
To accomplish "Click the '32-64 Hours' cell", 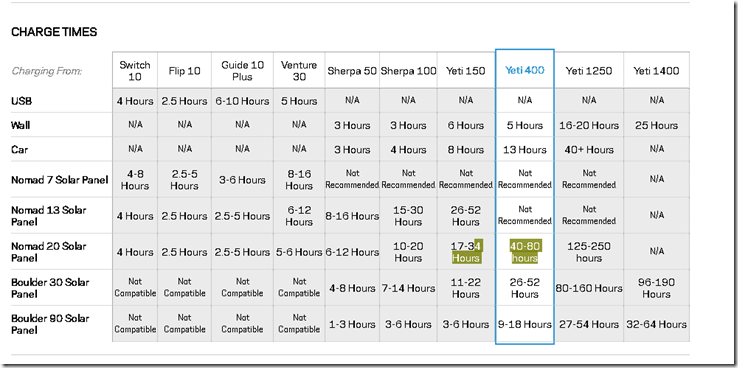I will pyautogui.click(x=656, y=324).
